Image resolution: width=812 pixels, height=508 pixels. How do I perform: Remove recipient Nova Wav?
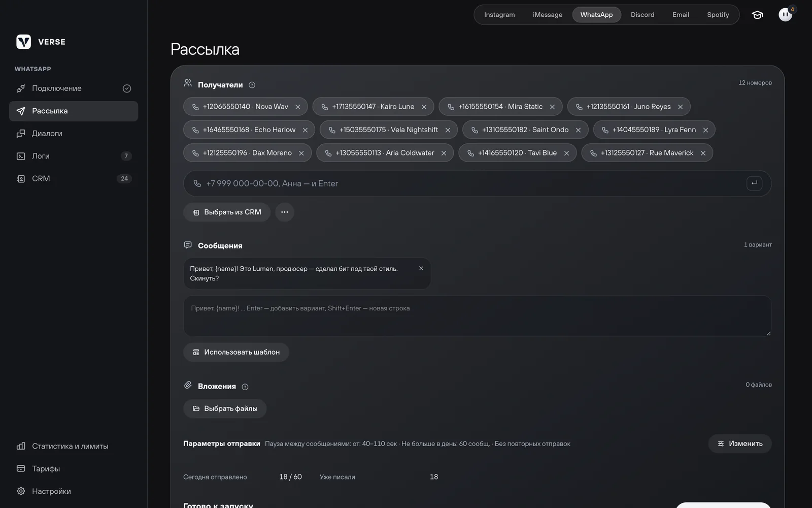[x=298, y=107]
